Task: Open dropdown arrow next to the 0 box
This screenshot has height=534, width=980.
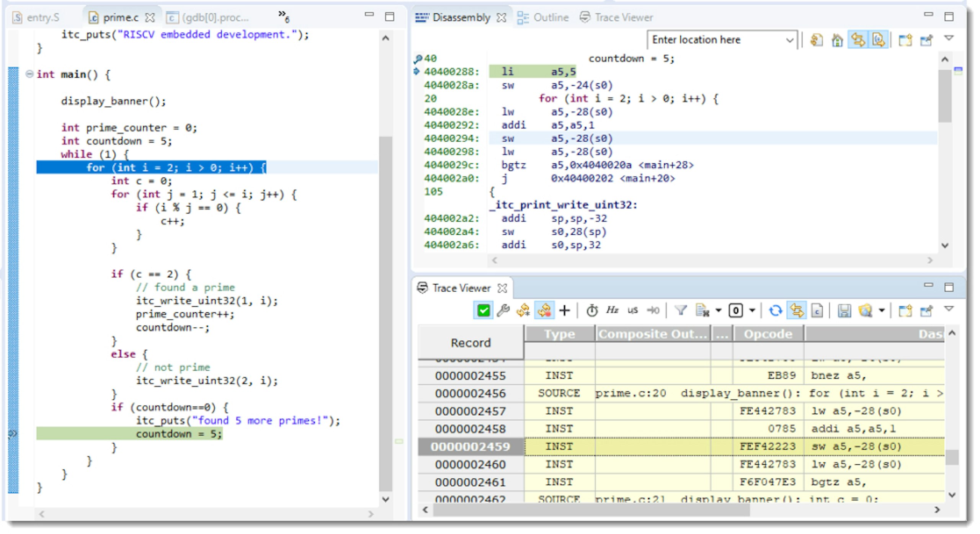Action: click(x=752, y=310)
